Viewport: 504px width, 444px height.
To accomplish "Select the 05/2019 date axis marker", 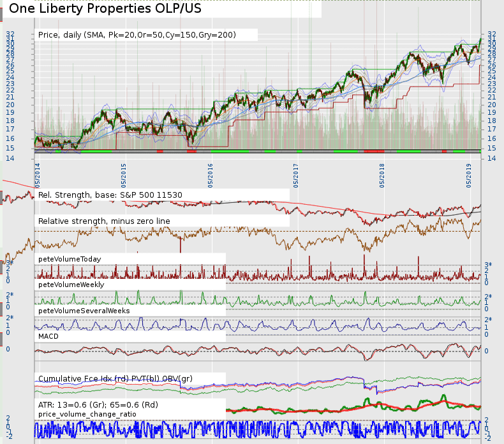I will (469, 175).
